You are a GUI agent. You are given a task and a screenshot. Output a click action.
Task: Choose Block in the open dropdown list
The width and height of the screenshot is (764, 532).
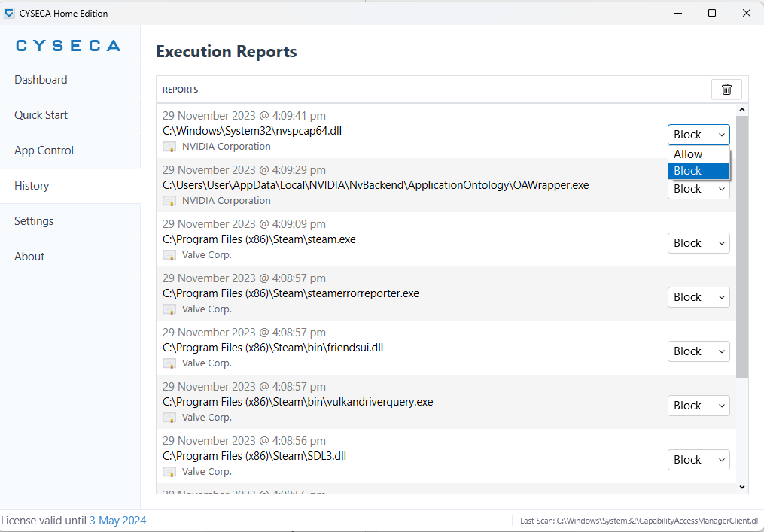point(699,171)
